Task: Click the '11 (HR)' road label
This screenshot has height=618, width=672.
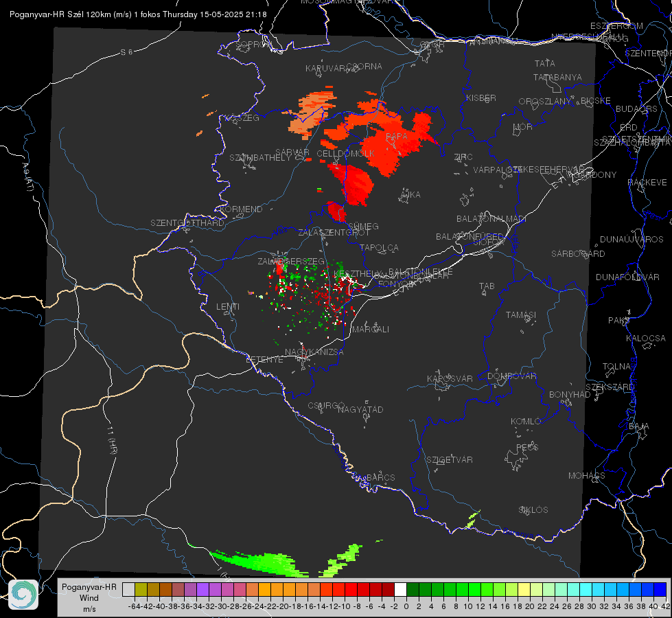Action: click(x=111, y=439)
